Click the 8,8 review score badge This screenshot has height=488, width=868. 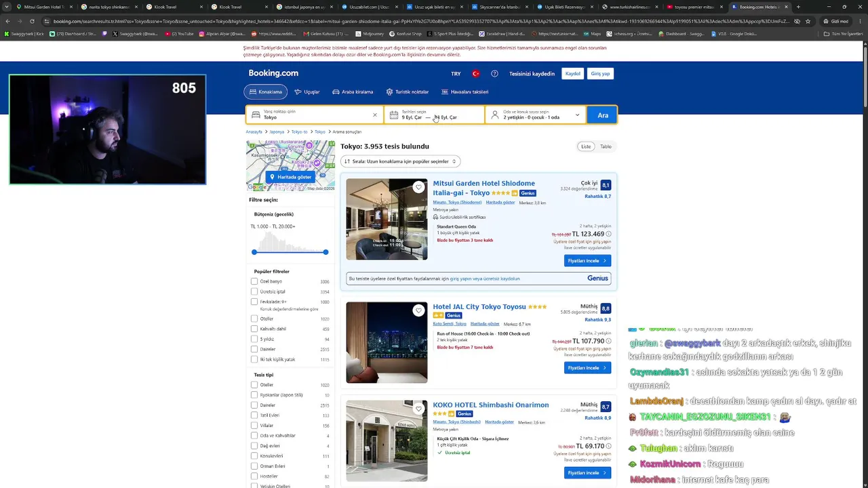[606, 308]
